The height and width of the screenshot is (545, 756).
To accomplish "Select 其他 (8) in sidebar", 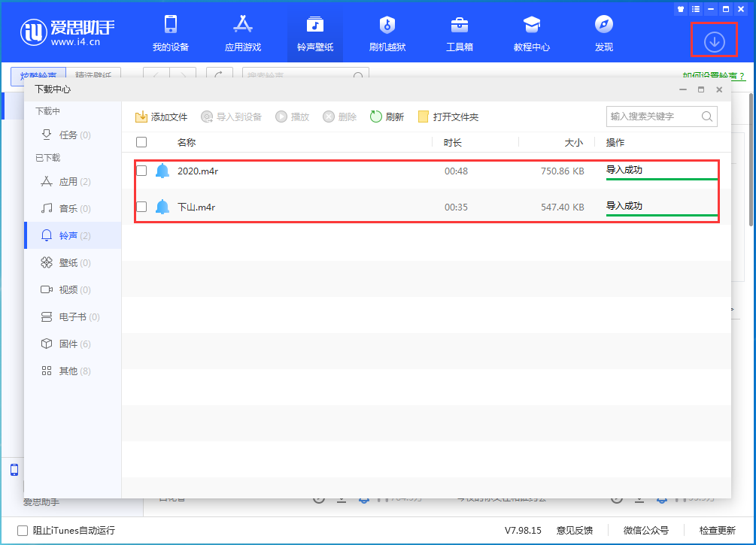I will (72, 371).
